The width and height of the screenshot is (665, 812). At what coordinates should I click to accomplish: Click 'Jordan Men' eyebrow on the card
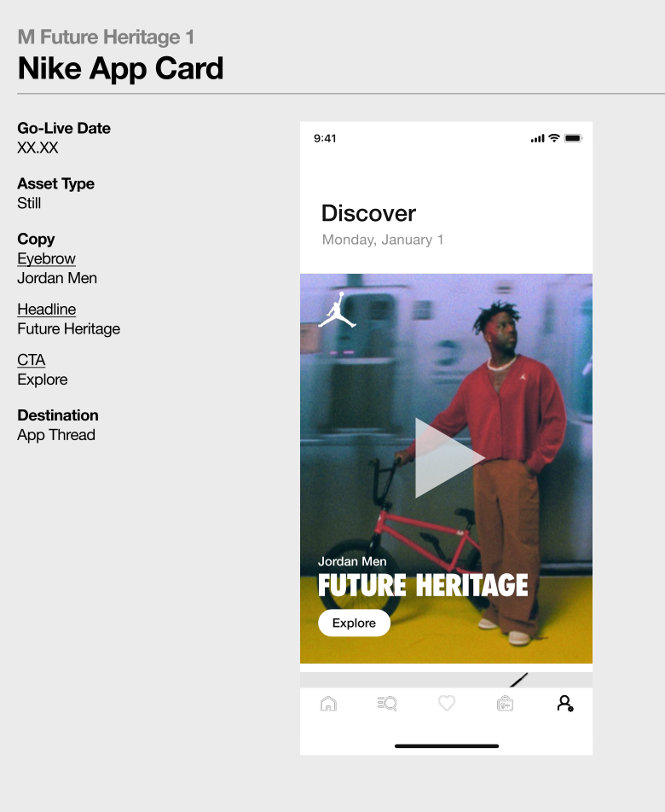[x=352, y=561]
